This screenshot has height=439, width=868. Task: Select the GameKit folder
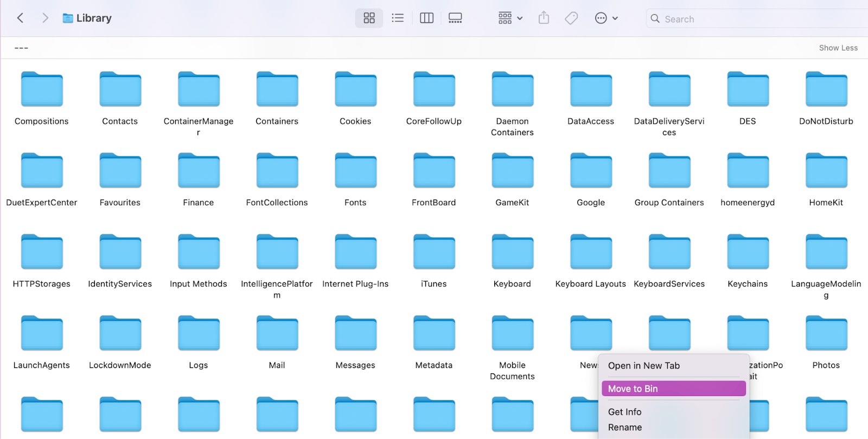tap(512, 171)
